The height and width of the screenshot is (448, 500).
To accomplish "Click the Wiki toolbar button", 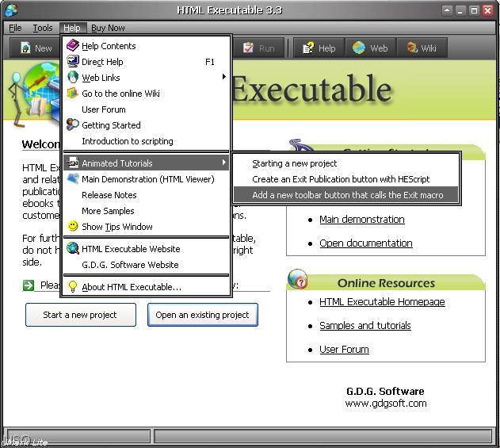I will (x=422, y=48).
